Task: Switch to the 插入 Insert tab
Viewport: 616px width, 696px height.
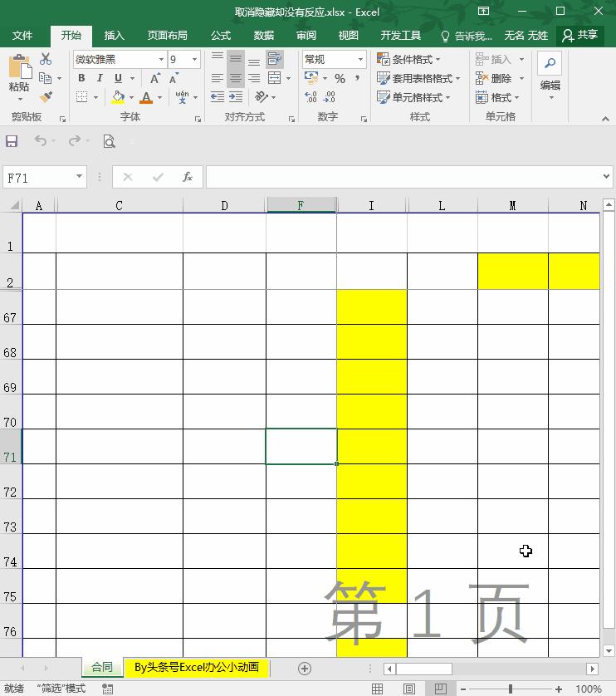Action: click(114, 36)
